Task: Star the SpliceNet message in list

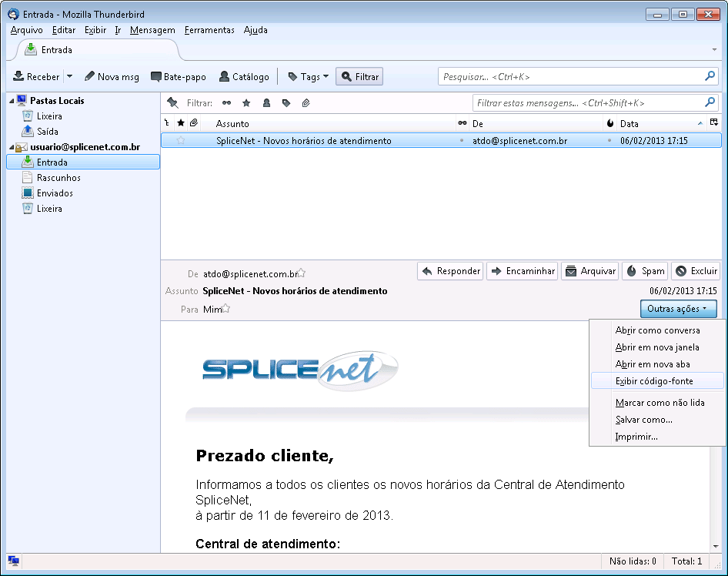Action: click(181, 140)
